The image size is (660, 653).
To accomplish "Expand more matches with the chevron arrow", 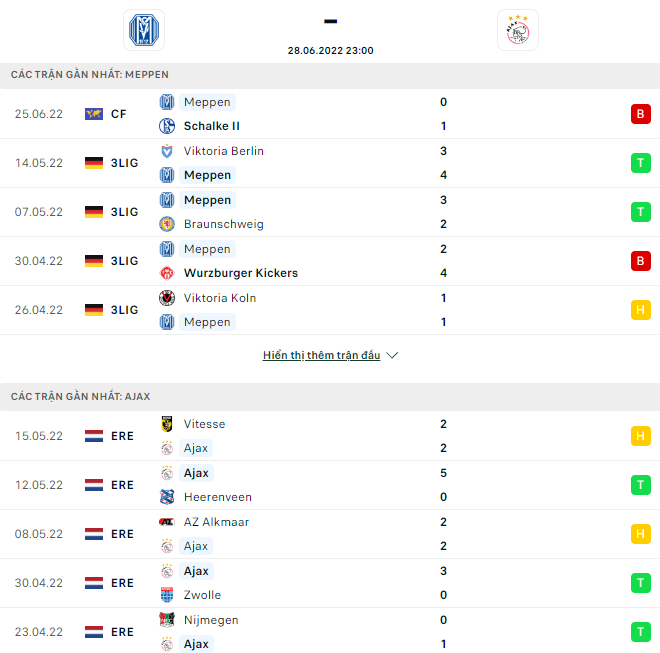I will pyautogui.click(x=392, y=356).
